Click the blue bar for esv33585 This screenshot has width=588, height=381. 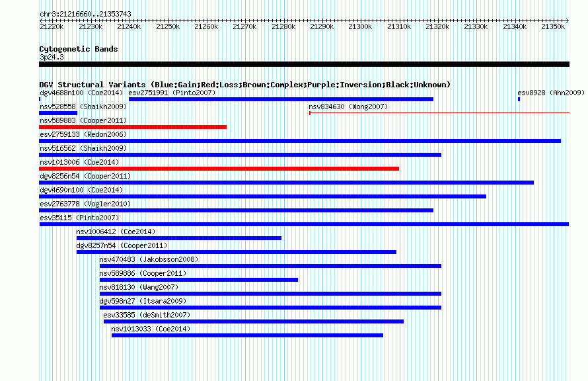click(x=254, y=321)
